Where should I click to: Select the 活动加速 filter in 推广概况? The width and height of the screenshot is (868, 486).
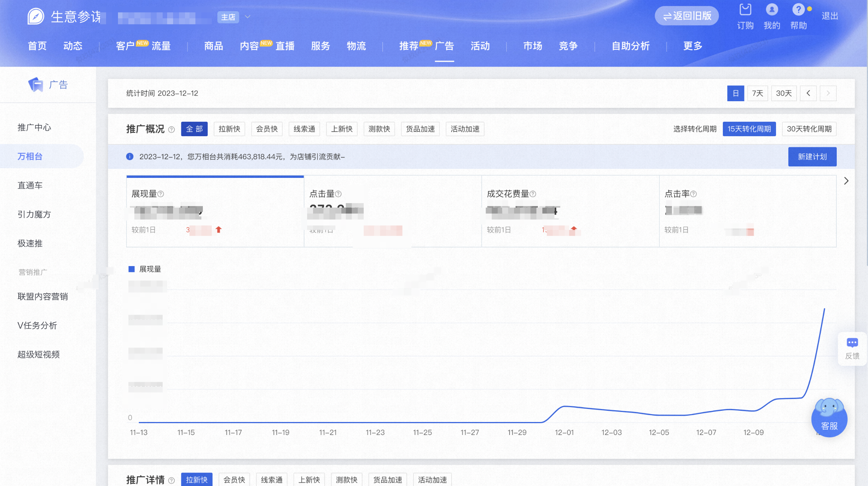[465, 129]
